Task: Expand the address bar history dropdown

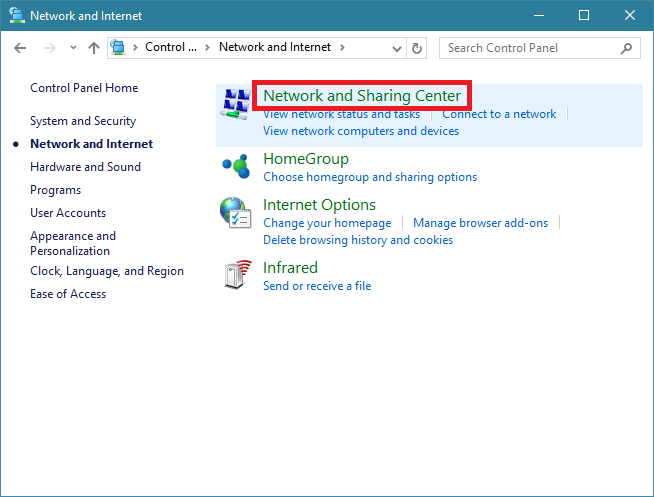Action: pos(397,49)
